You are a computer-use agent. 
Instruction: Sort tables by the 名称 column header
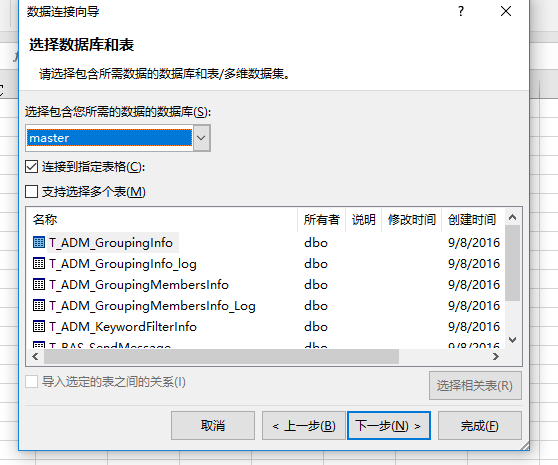click(162, 220)
